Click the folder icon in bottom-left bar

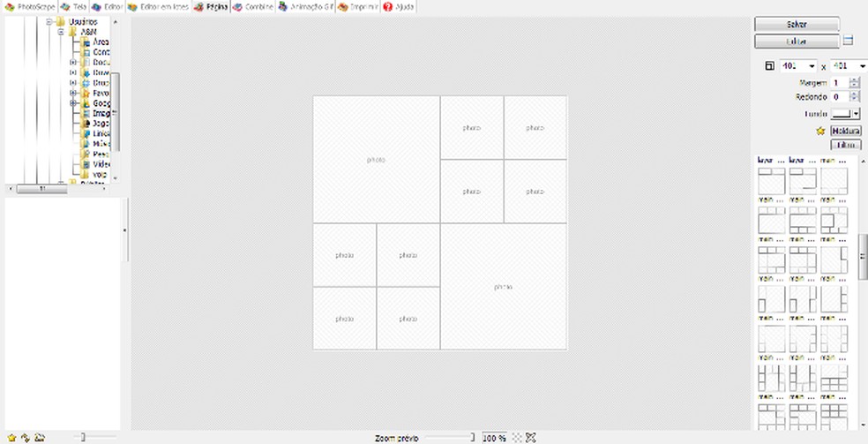[x=40, y=438]
